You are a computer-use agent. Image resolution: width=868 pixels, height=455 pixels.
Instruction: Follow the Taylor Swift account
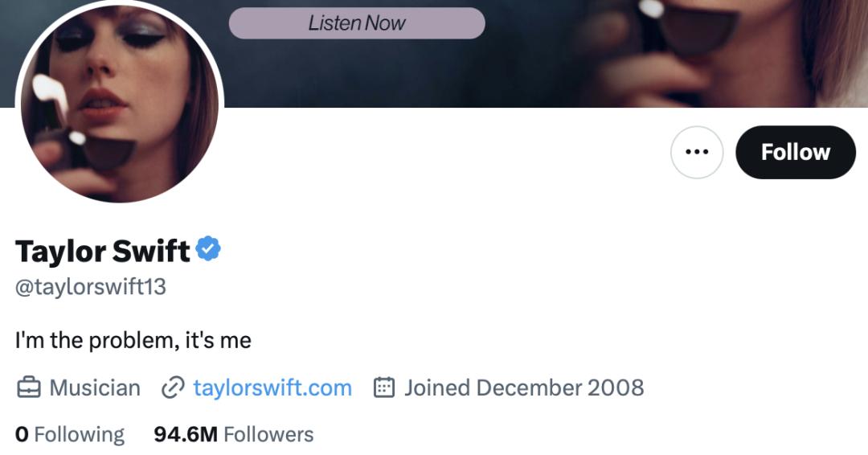pyautogui.click(x=795, y=152)
